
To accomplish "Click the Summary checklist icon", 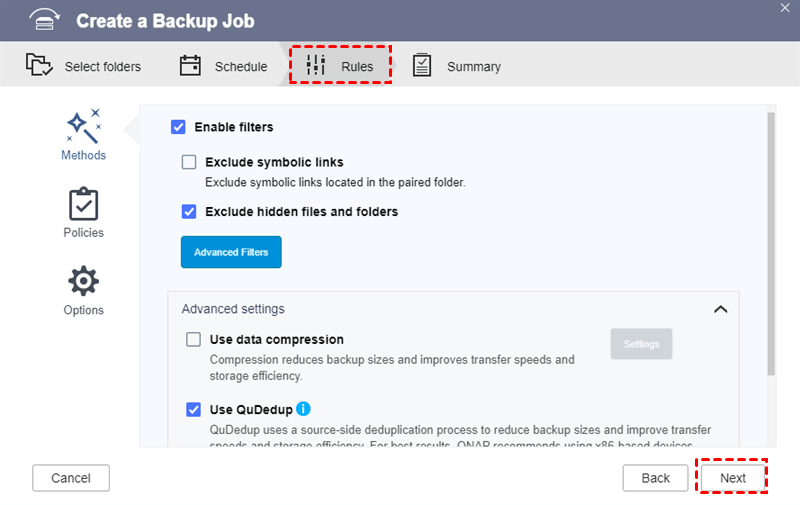I will (422, 66).
